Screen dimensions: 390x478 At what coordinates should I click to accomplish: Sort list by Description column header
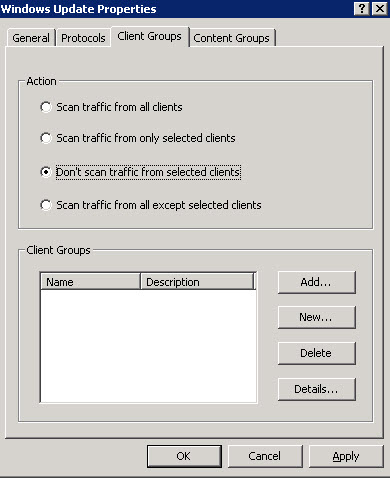[197, 282]
